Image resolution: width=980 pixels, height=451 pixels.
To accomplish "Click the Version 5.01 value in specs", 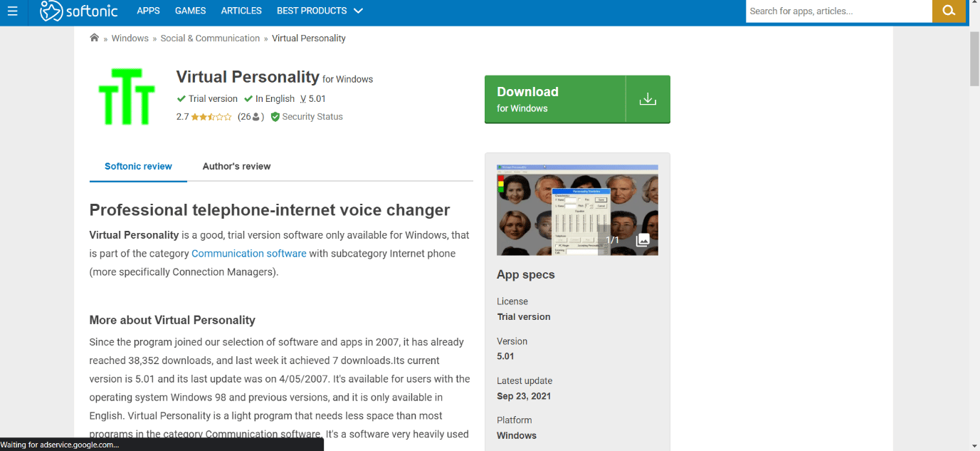I will (x=505, y=356).
